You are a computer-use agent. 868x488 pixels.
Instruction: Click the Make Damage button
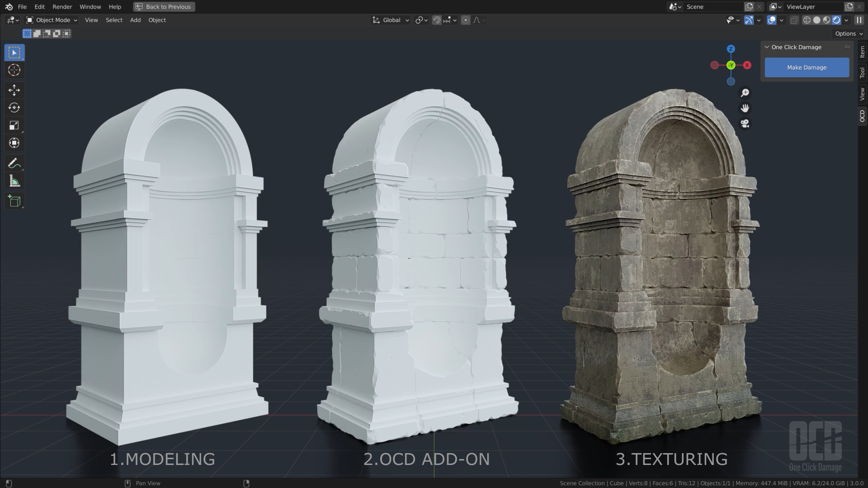point(807,67)
